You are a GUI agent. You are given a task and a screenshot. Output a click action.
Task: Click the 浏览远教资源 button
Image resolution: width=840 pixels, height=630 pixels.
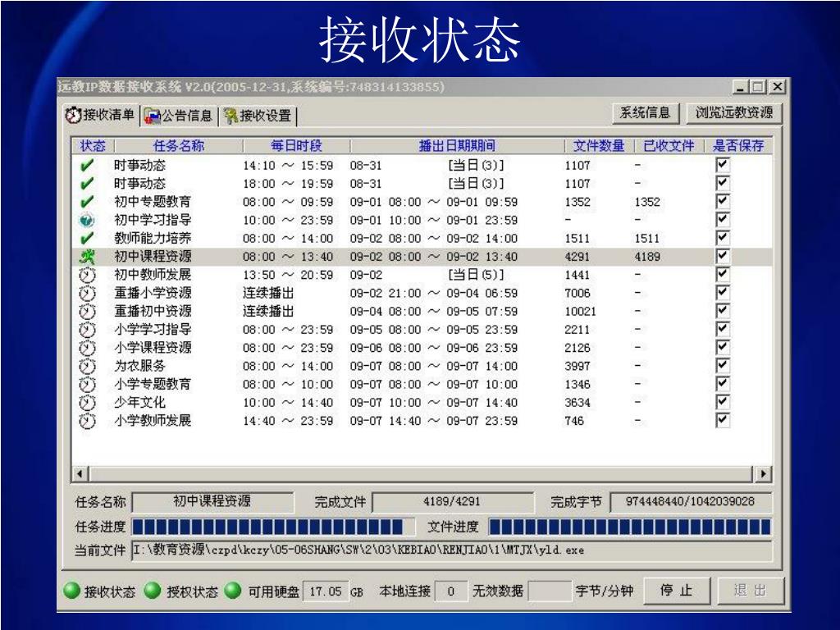click(x=734, y=113)
